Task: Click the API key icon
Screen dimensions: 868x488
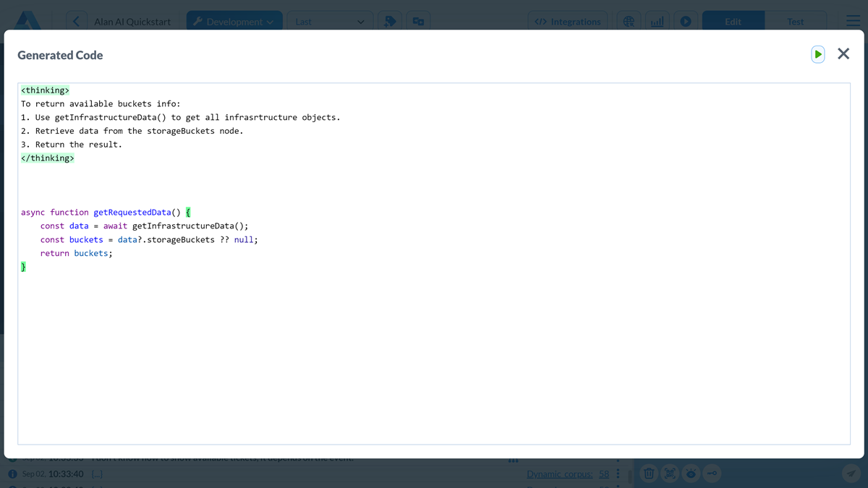Action: (712, 474)
